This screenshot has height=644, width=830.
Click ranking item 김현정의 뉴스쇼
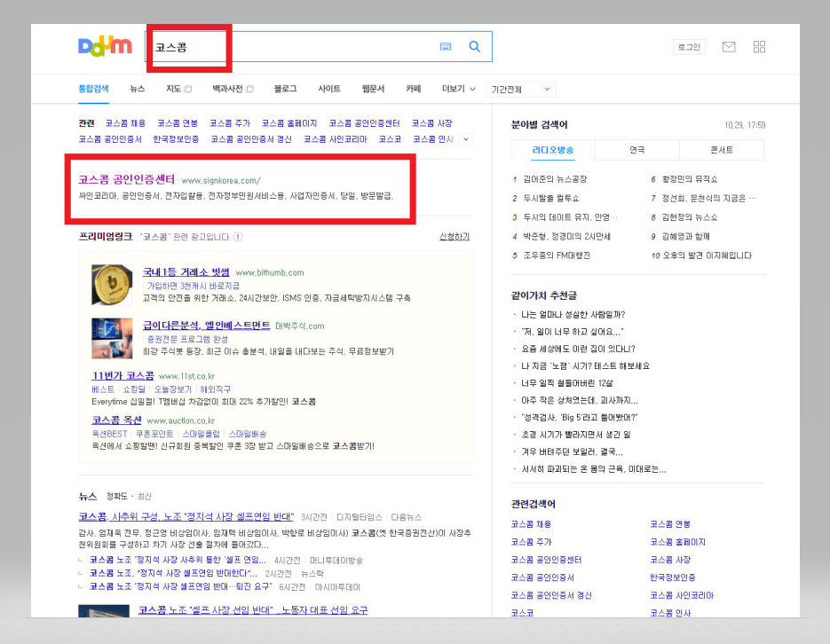click(x=689, y=216)
